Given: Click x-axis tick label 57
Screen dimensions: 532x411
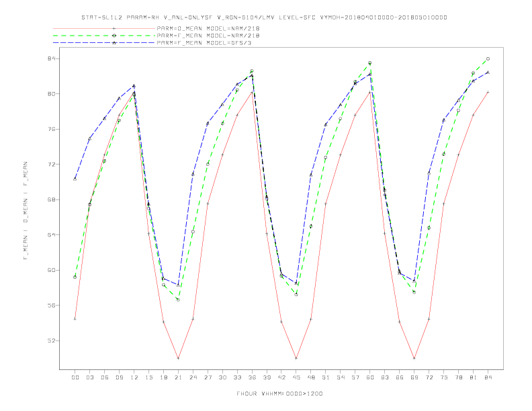Looking at the screenshot, I should [x=355, y=377].
